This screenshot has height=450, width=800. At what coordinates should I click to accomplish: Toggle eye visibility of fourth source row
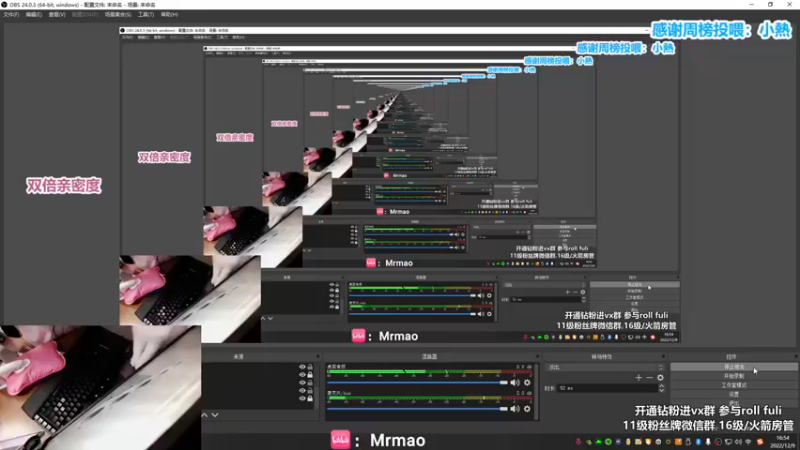tap(302, 390)
